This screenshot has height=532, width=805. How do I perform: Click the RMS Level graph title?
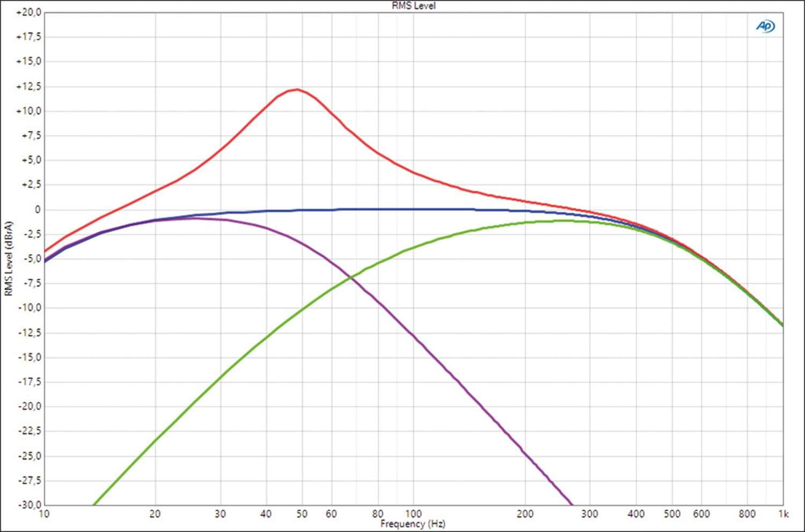[413, 5]
